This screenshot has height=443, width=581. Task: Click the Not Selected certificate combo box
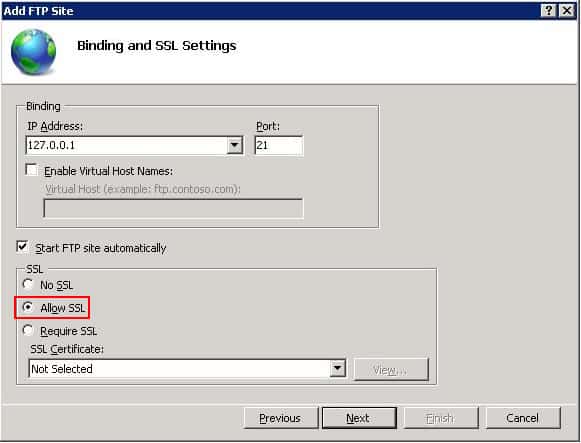(x=187, y=369)
